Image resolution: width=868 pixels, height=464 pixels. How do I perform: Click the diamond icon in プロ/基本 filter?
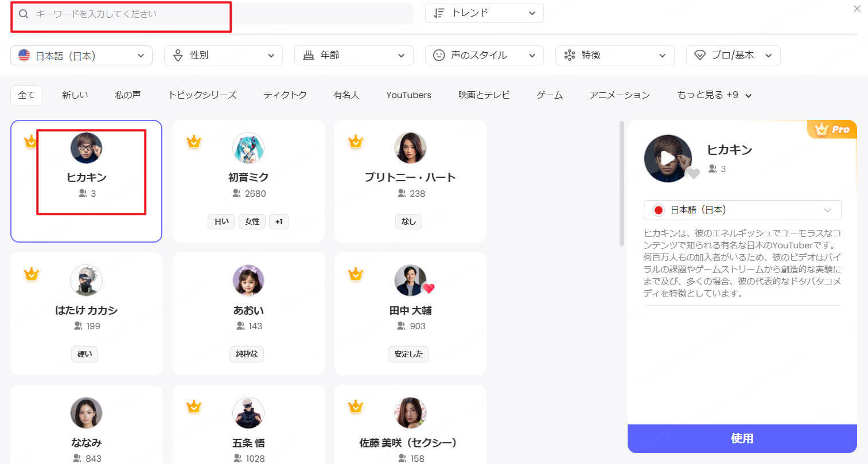click(700, 56)
